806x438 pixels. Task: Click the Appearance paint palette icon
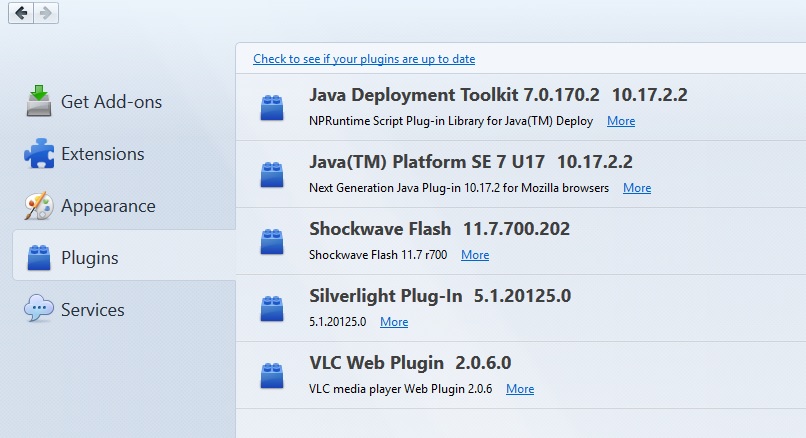coord(39,206)
